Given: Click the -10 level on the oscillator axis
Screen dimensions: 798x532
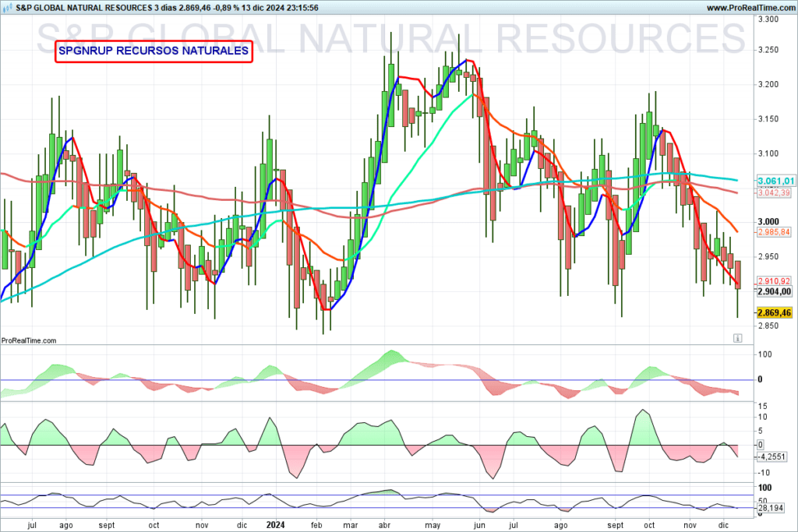Looking at the screenshot, I should click(764, 473).
